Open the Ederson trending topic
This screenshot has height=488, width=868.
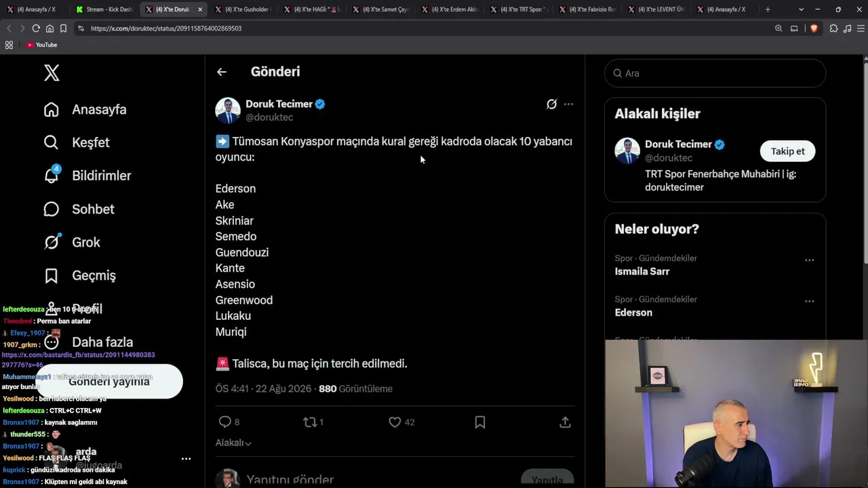pyautogui.click(x=633, y=313)
